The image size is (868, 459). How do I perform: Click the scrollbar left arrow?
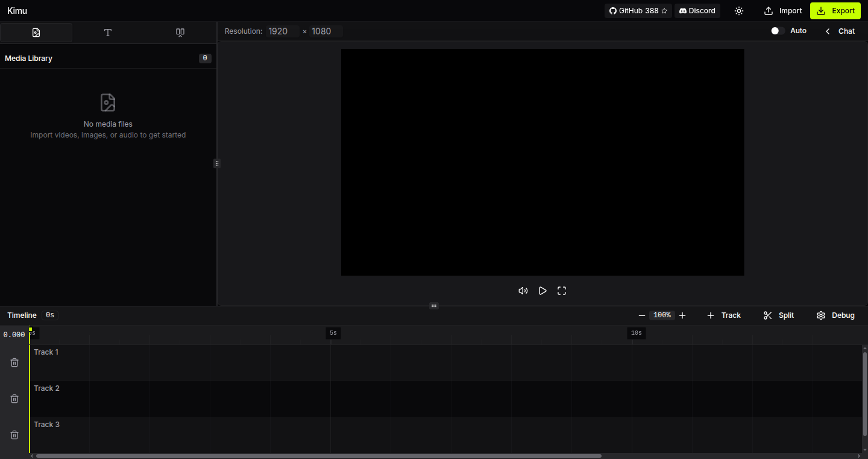(32, 456)
